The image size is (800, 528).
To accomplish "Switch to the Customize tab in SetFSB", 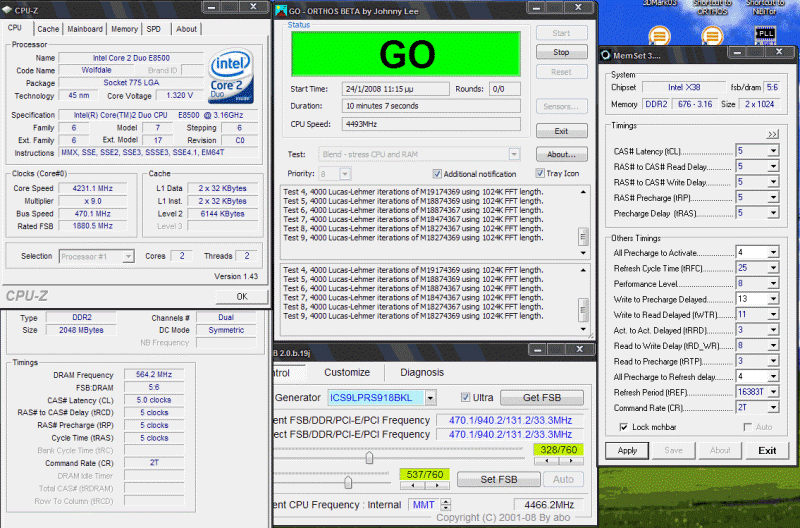I will coord(347,372).
